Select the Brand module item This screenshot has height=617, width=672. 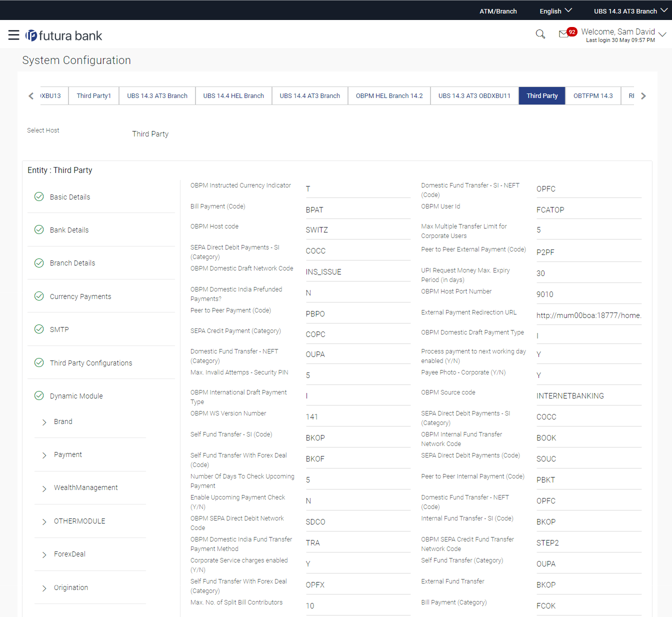coord(63,421)
